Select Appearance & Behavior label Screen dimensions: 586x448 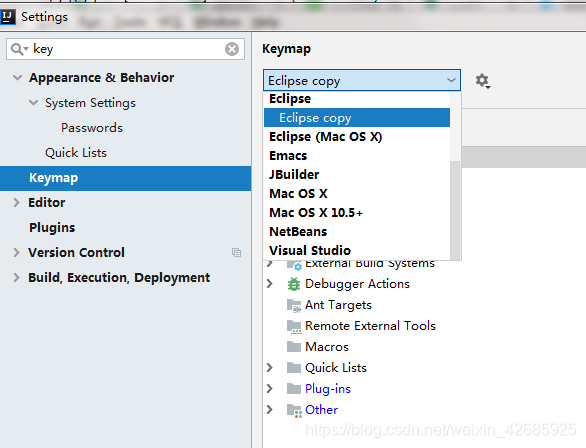pos(102,78)
